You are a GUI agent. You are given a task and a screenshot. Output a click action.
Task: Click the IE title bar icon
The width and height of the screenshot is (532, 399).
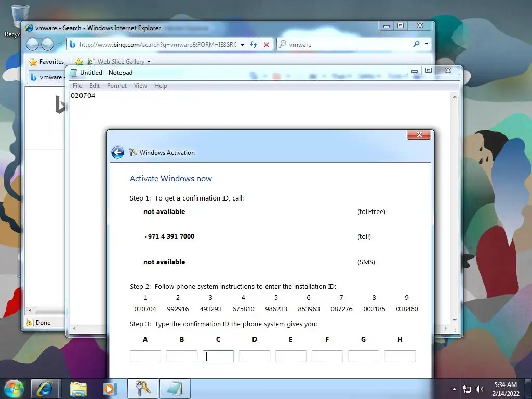pos(29,28)
